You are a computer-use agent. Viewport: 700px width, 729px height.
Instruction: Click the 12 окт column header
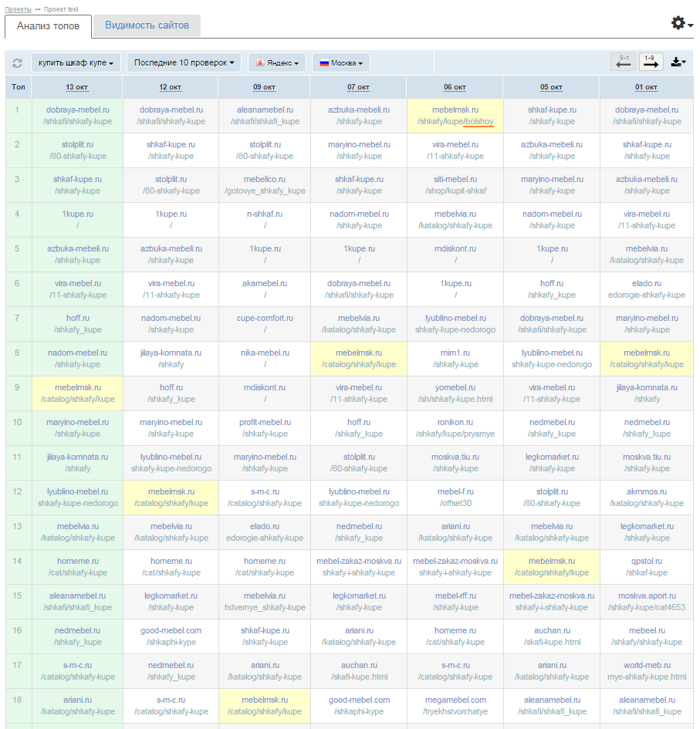pos(171,87)
